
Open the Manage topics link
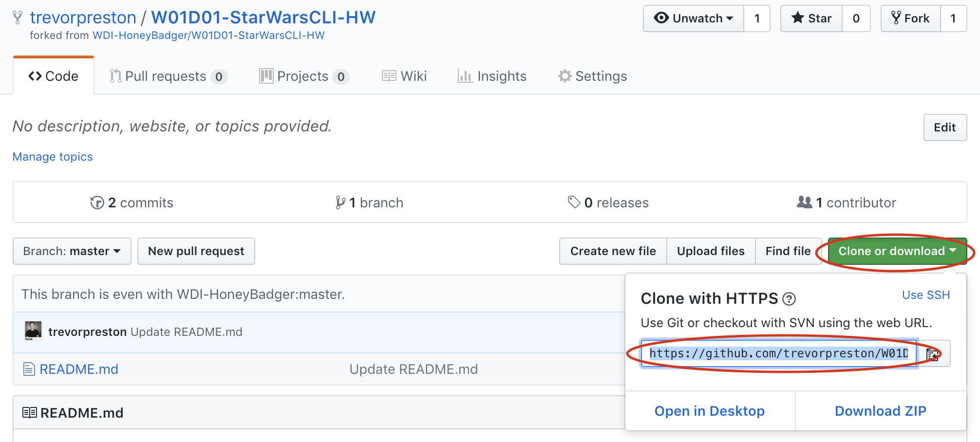point(53,157)
